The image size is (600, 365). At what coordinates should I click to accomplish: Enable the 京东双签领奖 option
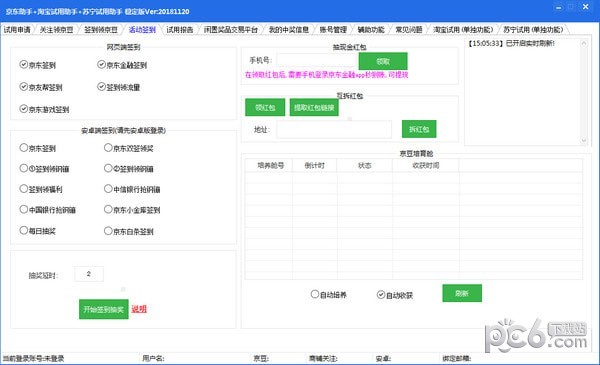tap(108, 148)
